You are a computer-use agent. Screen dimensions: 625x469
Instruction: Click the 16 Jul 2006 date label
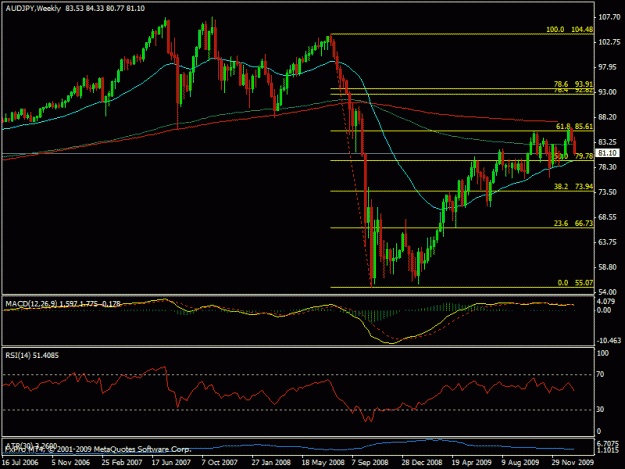coord(20,462)
